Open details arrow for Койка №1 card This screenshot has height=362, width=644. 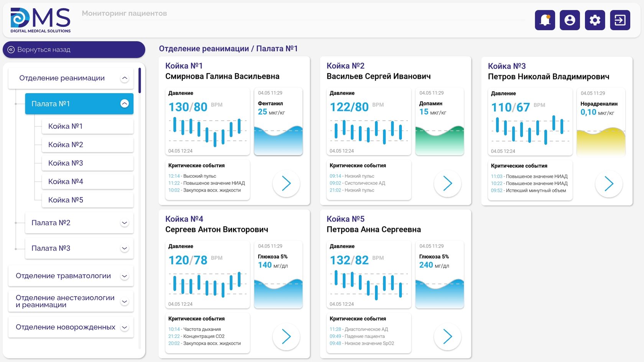(x=286, y=183)
